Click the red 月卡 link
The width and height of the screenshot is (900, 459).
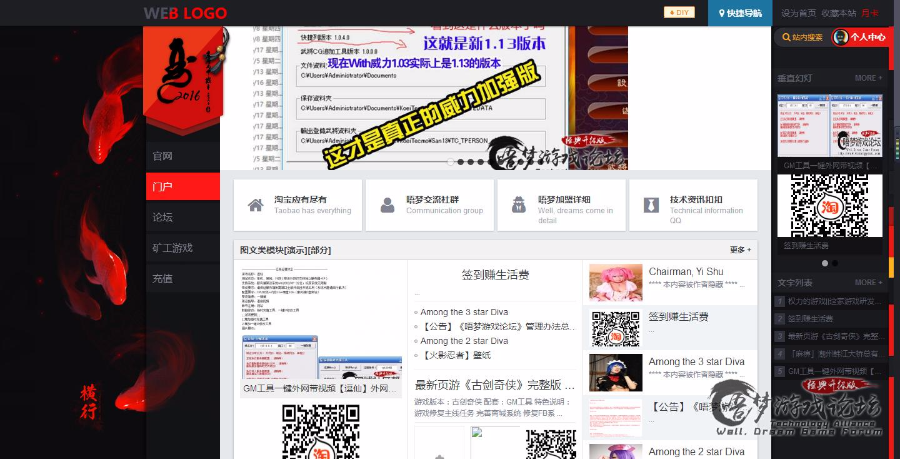[x=870, y=13]
